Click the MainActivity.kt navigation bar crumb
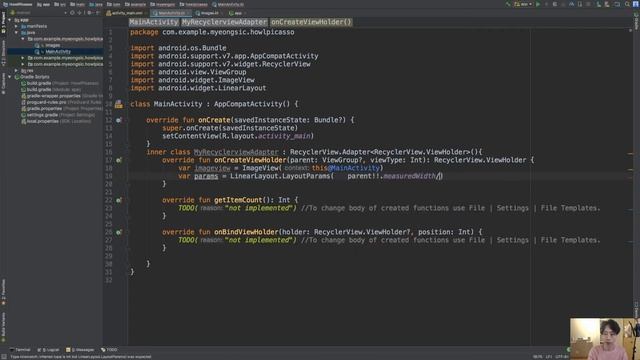This screenshot has width=640, height=360. click(x=228, y=4)
